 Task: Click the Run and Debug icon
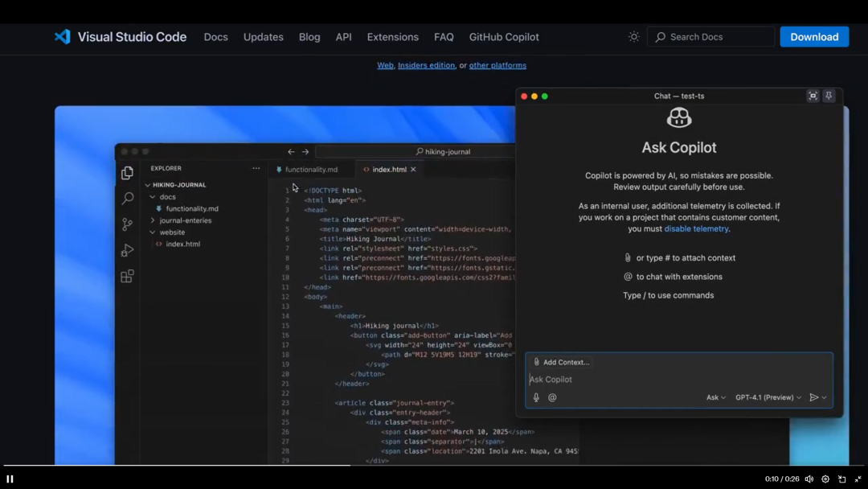(x=126, y=250)
